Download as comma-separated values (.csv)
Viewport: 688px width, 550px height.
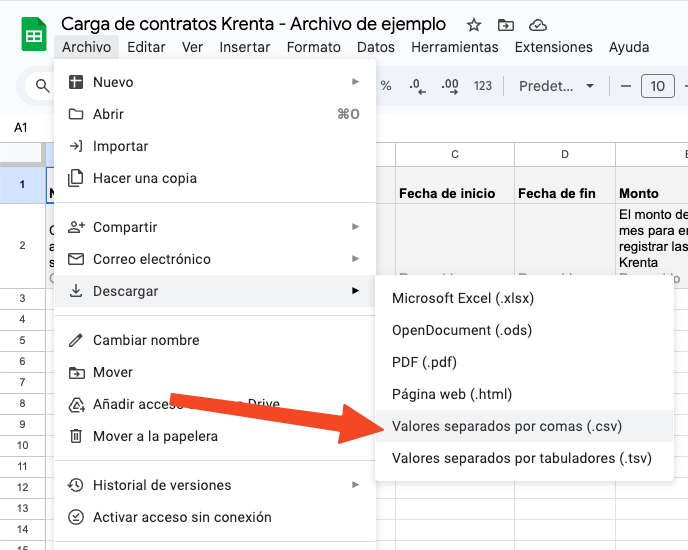[524, 426]
